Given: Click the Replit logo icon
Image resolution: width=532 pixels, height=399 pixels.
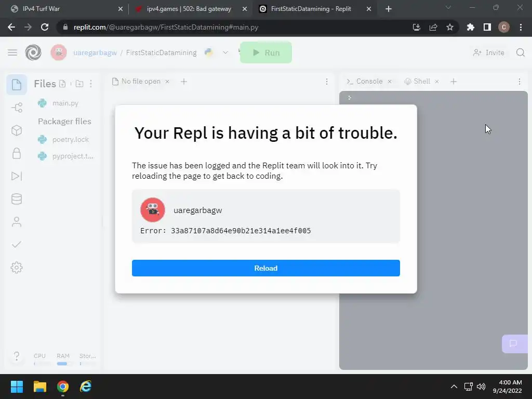Looking at the screenshot, I should tap(33, 52).
